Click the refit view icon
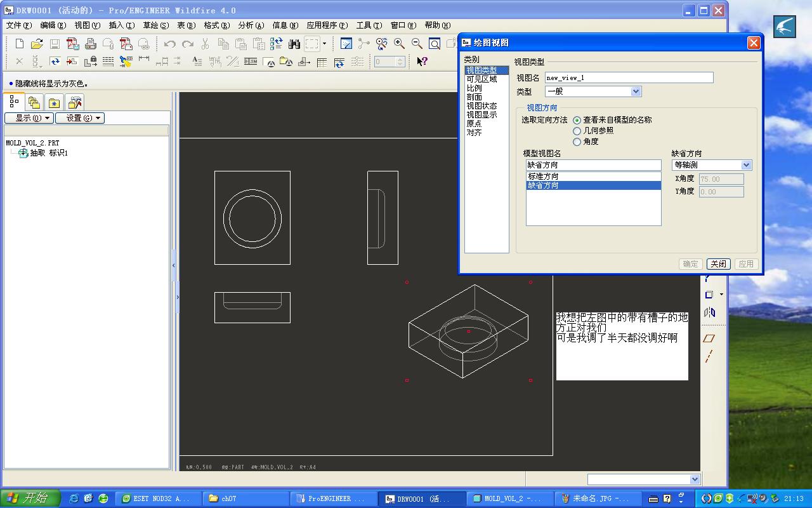 (435, 44)
